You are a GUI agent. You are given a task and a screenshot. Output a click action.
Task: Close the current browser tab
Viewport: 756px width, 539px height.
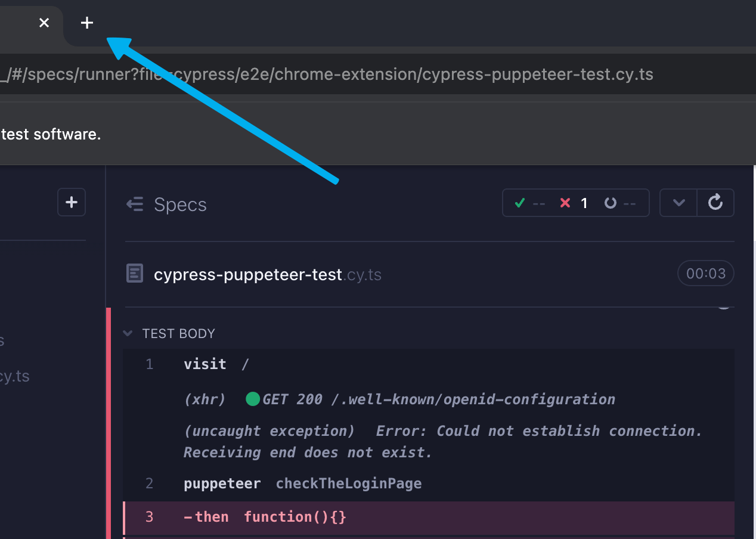click(x=44, y=23)
